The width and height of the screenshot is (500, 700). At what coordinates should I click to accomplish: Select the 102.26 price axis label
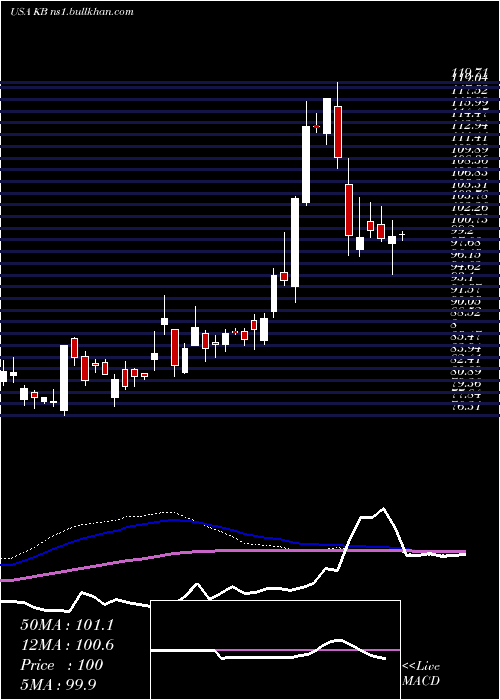tap(469, 207)
